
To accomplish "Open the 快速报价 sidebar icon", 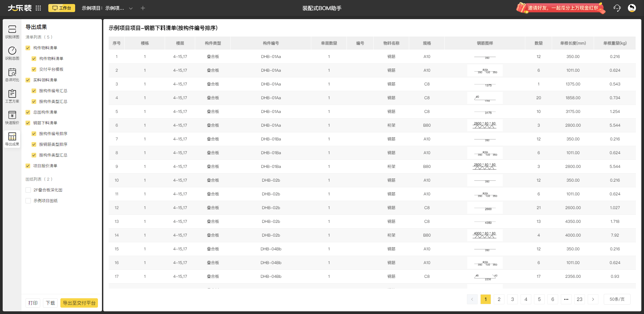I will click(12, 118).
